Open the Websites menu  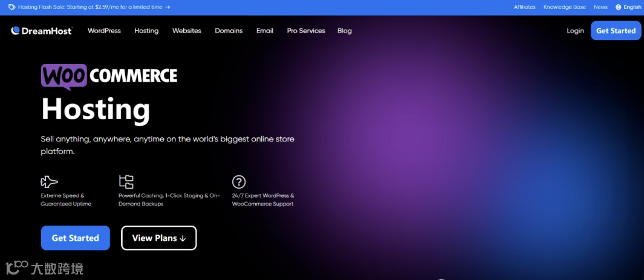coord(187,31)
